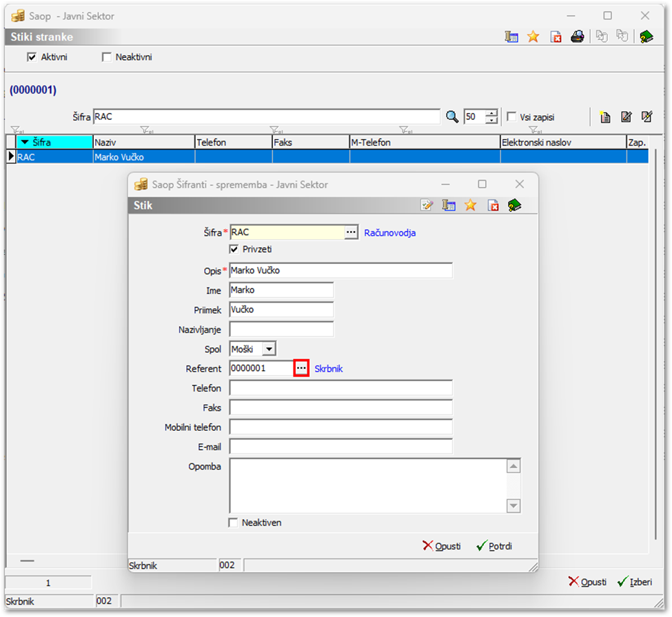Image resolution: width=672 pixels, height=617 pixels.
Task: Sort by the Šifra column header
Action: tap(54, 142)
